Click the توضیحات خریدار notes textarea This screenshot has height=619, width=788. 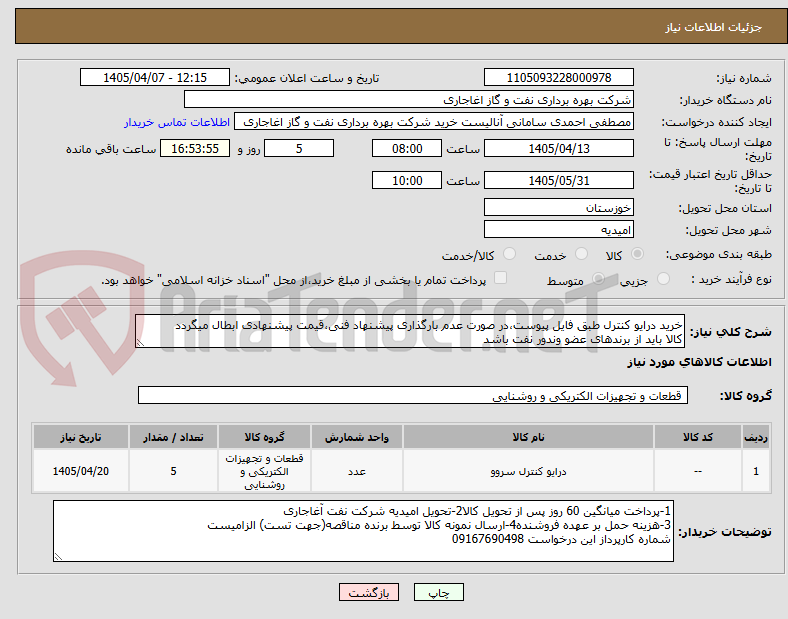click(363, 531)
